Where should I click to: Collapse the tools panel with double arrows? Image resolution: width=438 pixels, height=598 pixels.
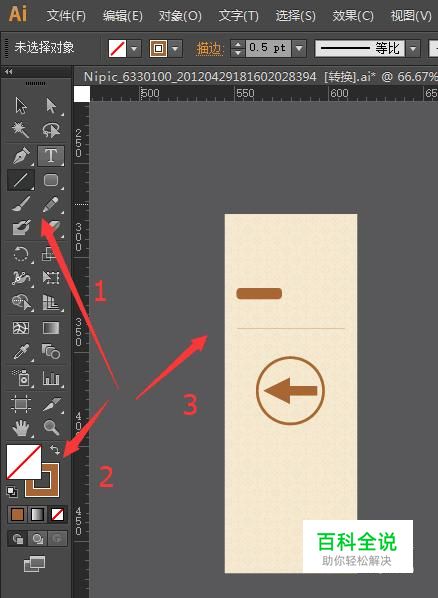click(x=8, y=71)
